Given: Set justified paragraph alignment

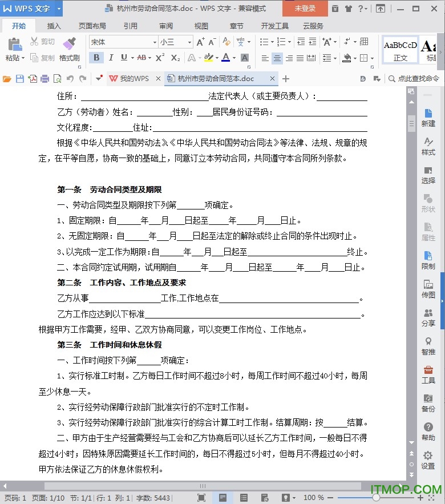Looking at the screenshot, I should 300,58.
